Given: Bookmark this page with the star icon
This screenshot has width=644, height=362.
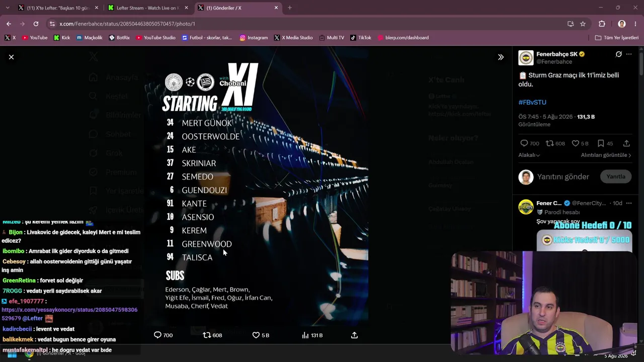Looking at the screenshot, I should [583, 24].
